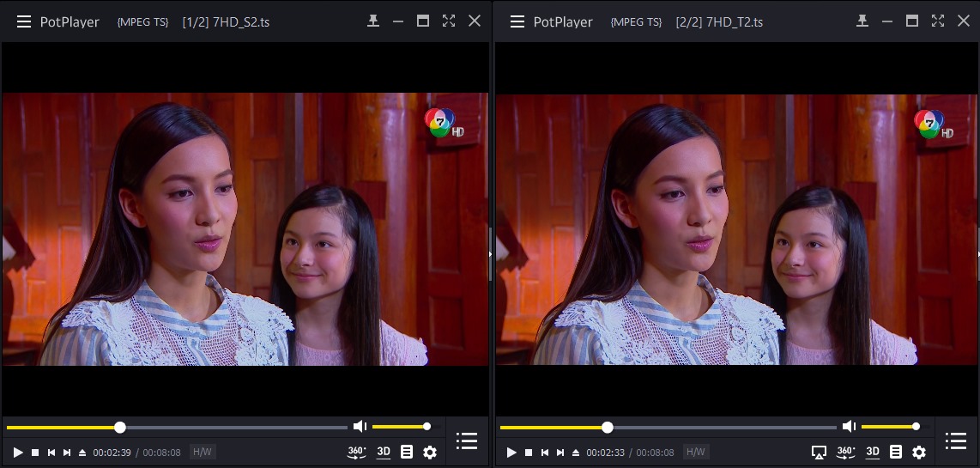Click the video frame in the left player
This screenshot has height=468, width=980.
click(x=245, y=229)
